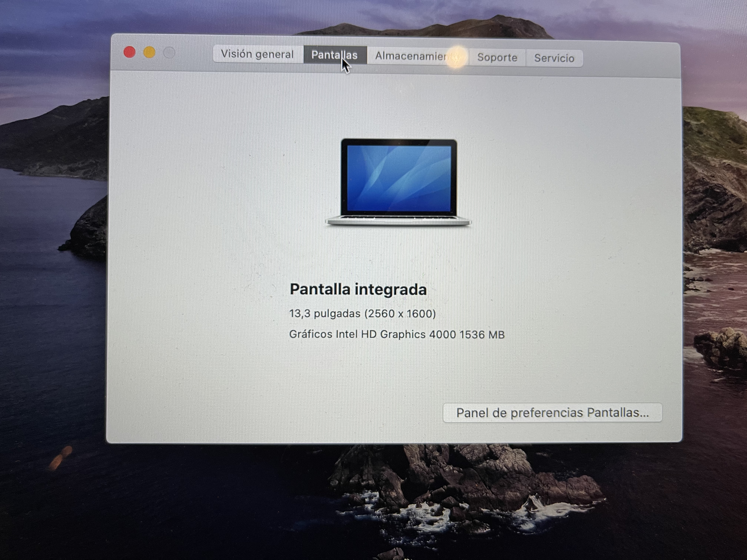Viewport: 747px width, 560px height.
Task: Open the Almacenamiento tab
Action: point(418,56)
